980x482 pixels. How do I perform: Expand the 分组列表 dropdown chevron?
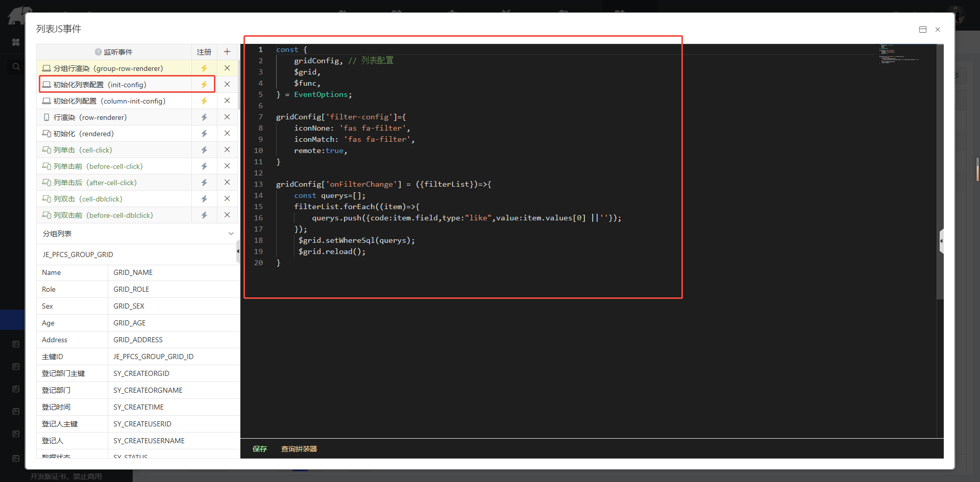pyautogui.click(x=231, y=234)
